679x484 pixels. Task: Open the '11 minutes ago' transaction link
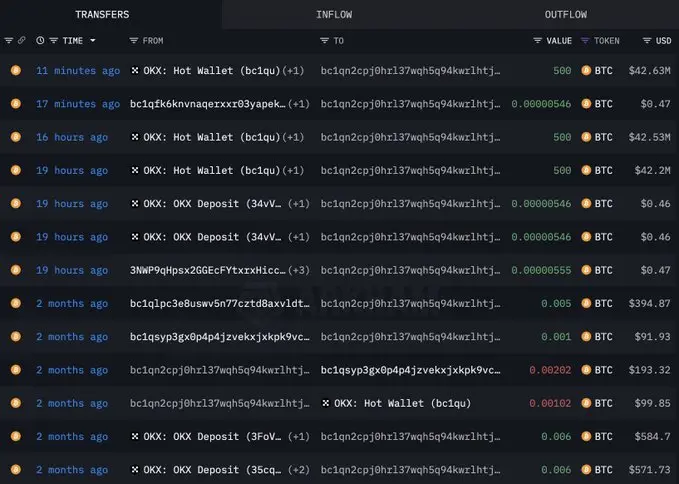(78, 71)
